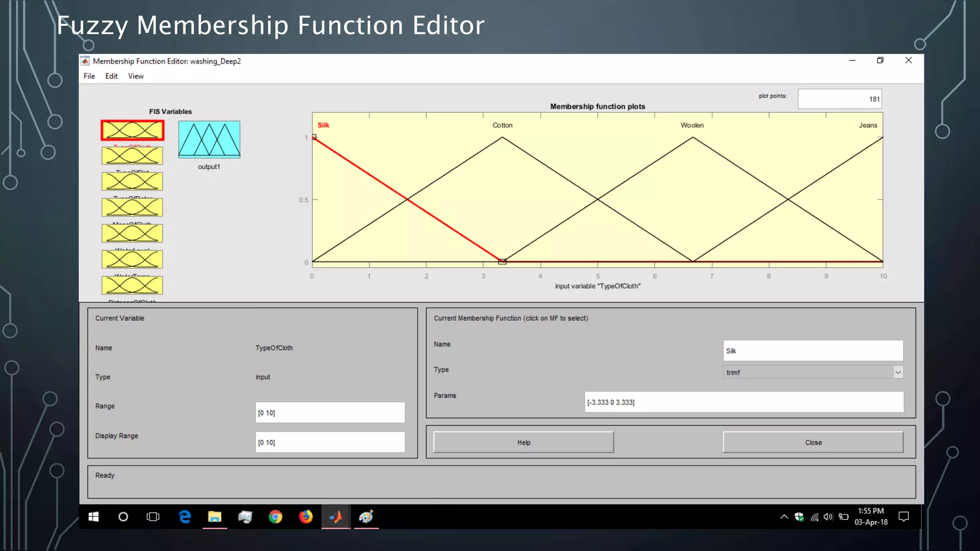Click the Membership function plots title
Image resolution: width=980 pixels, height=551 pixels.
click(x=597, y=106)
